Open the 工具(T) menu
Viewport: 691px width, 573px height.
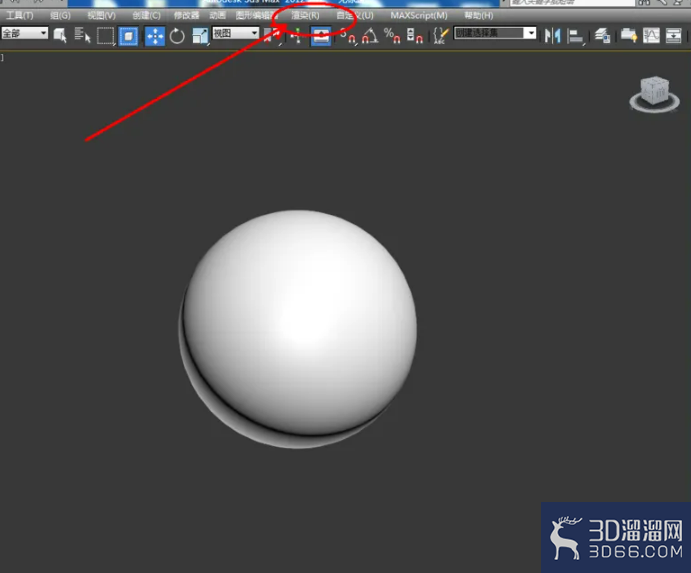20,16
